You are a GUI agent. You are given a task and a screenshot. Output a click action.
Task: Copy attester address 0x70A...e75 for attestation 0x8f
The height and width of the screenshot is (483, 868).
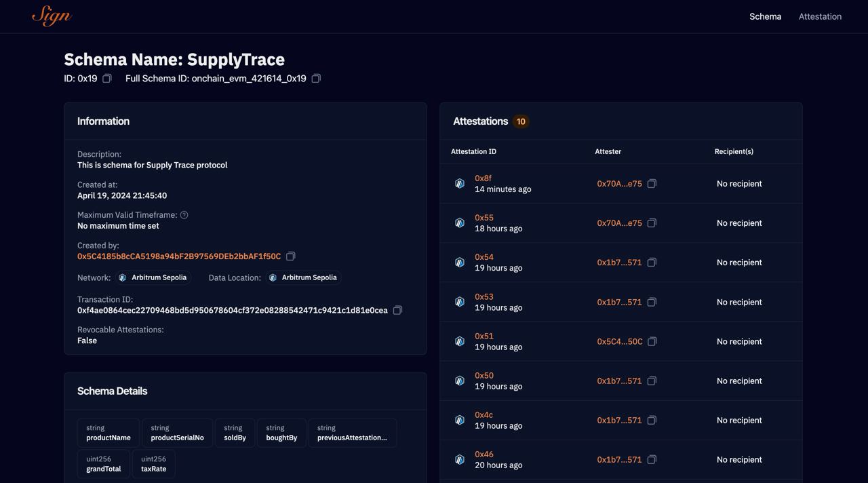click(652, 183)
